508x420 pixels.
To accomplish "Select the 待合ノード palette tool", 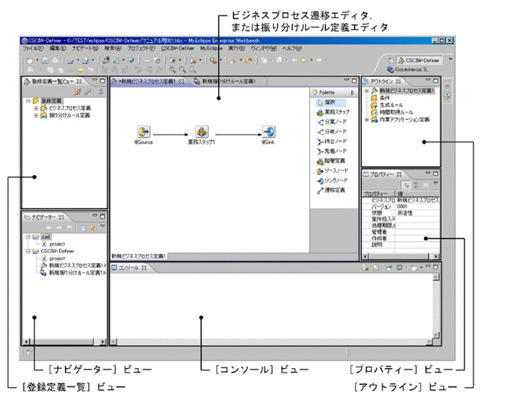I will click(332, 142).
